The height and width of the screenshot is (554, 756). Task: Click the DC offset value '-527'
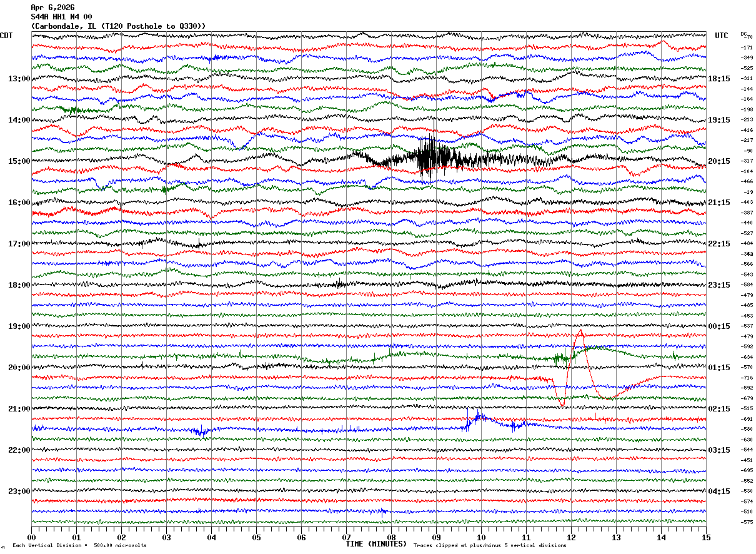coord(747,233)
